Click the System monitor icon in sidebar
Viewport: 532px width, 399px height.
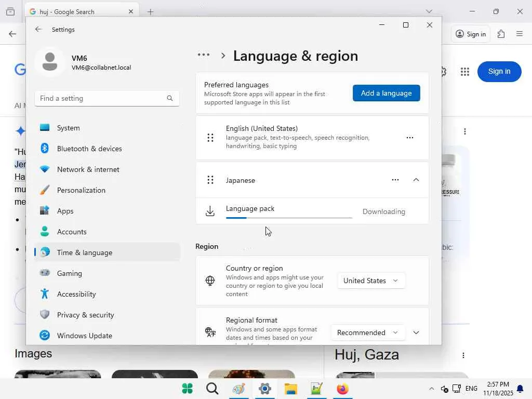coord(45,128)
